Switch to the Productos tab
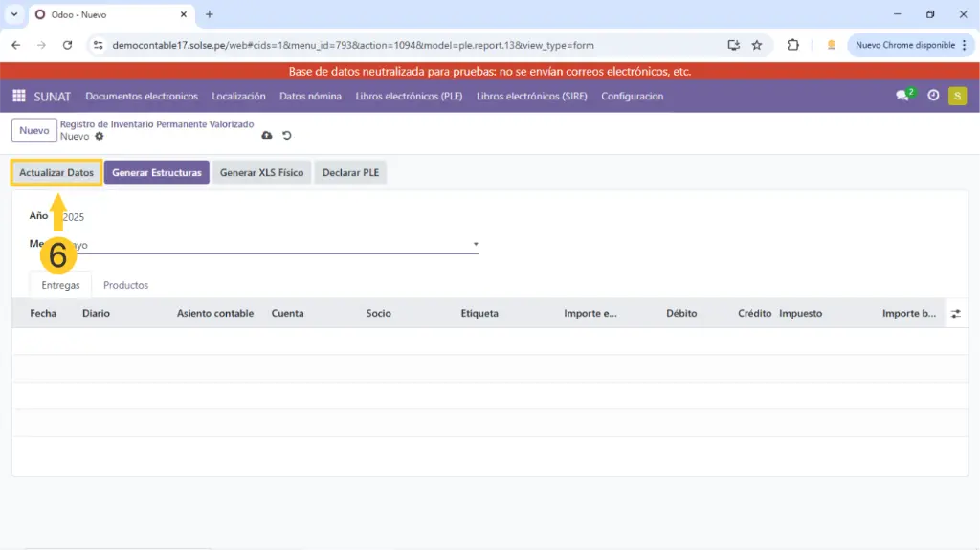Viewport: 980px width, 550px height. [125, 285]
